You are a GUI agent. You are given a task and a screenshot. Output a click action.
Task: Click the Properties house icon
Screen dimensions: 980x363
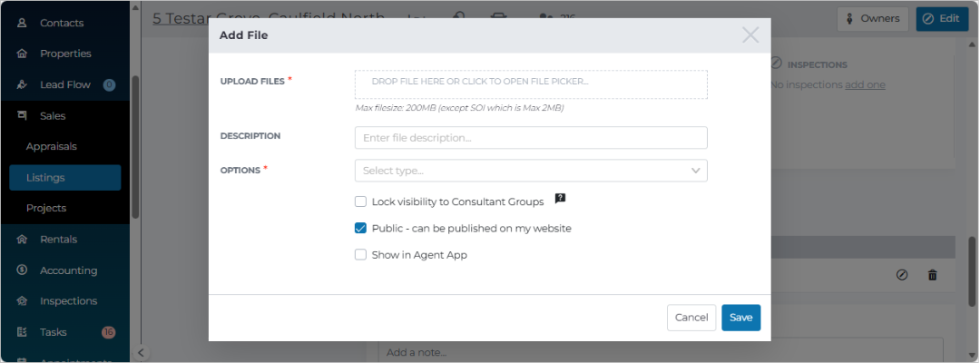pyautogui.click(x=22, y=54)
